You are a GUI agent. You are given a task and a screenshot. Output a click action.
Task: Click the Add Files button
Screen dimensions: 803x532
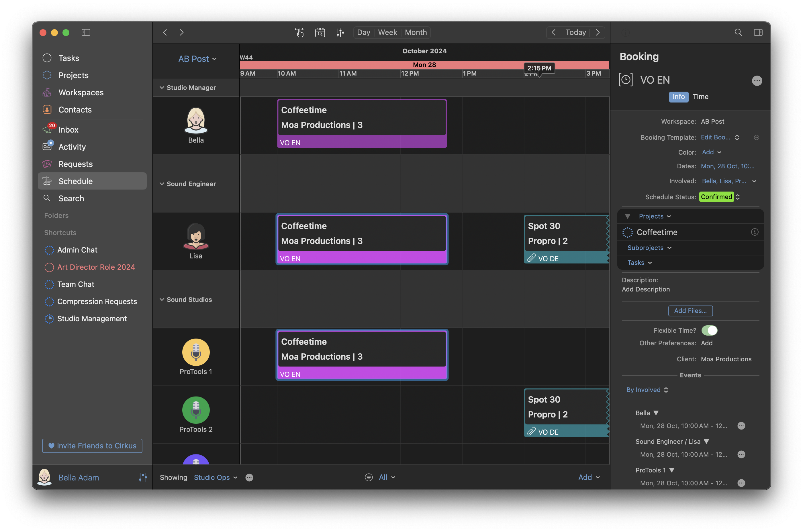click(690, 311)
